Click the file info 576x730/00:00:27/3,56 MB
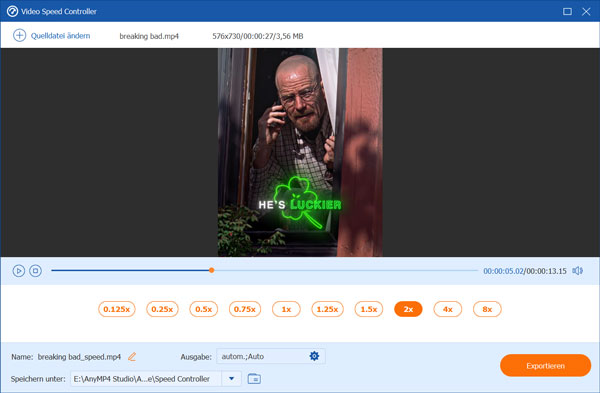This screenshot has width=600, height=393. (x=258, y=36)
